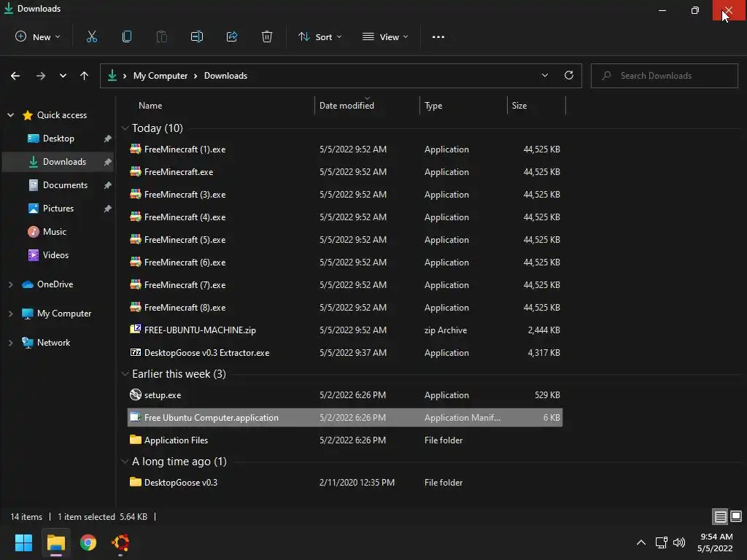Viewport: 747px width, 560px height.
Task: Refresh the Downloads folder view
Action: coord(569,75)
